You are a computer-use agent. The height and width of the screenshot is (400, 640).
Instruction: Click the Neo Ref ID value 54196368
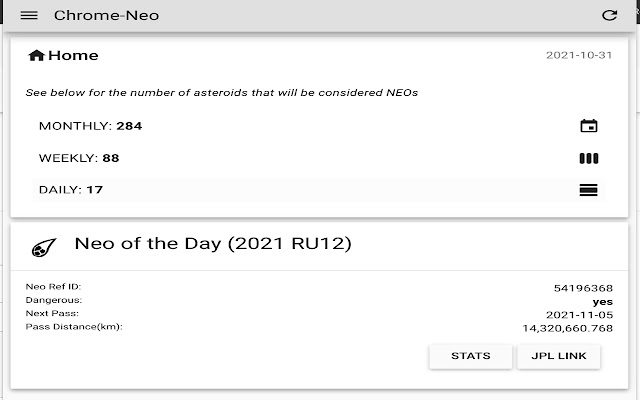[583, 288]
